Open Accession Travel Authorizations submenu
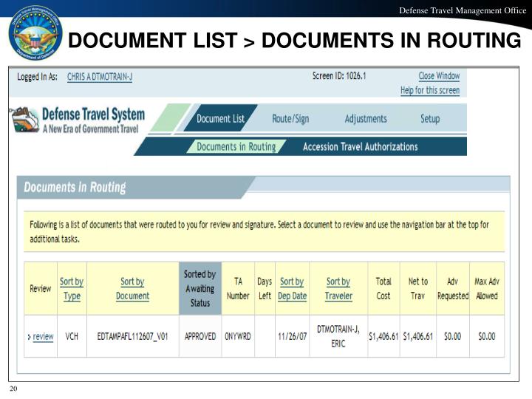Image resolution: width=532 pixels, height=399 pixels. coord(360,146)
